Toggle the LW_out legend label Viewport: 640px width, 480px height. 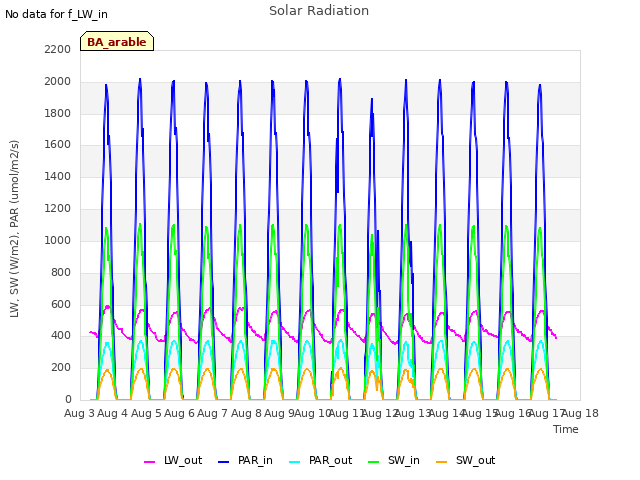183,460
